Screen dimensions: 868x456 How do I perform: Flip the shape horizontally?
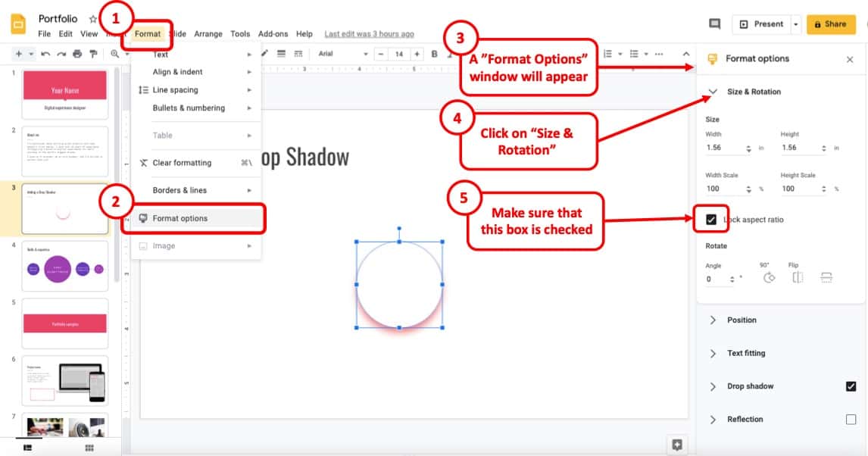click(798, 278)
